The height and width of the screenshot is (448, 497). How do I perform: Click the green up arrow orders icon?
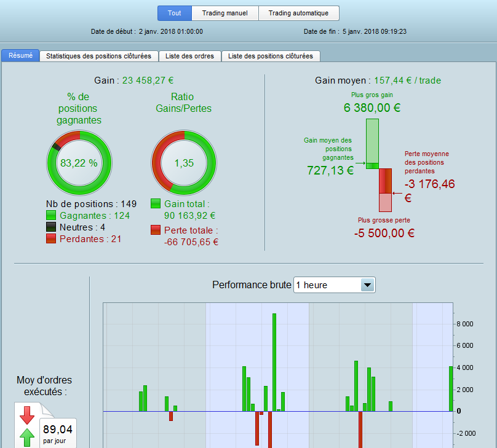[x=27, y=438]
